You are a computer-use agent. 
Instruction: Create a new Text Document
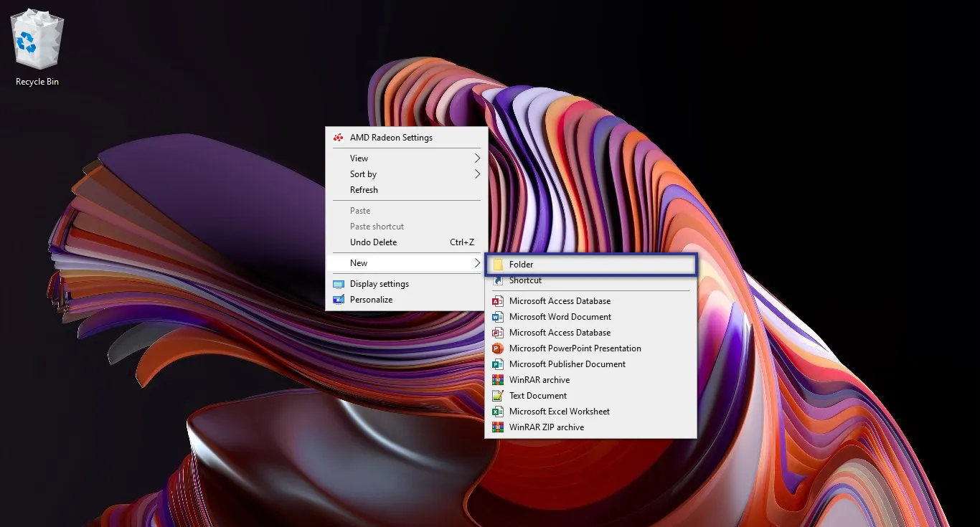tap(539, 395)
